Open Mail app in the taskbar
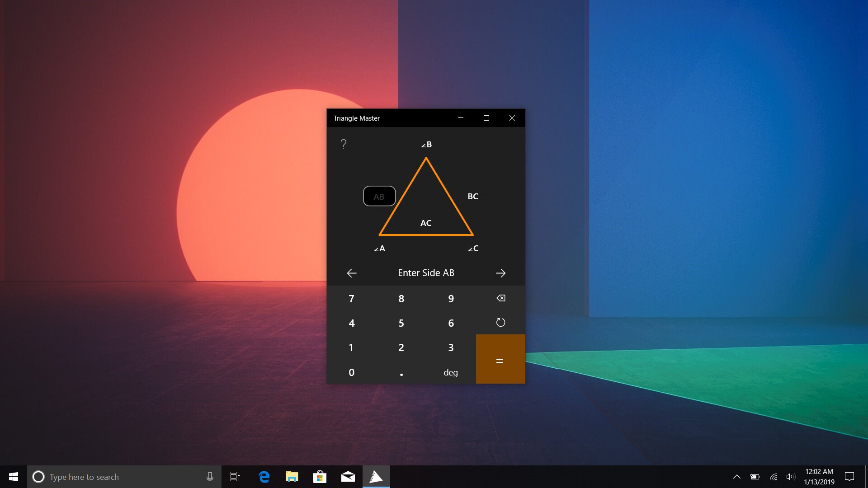Viewport: 868px width, 488px height. click(x=348, y=477)
